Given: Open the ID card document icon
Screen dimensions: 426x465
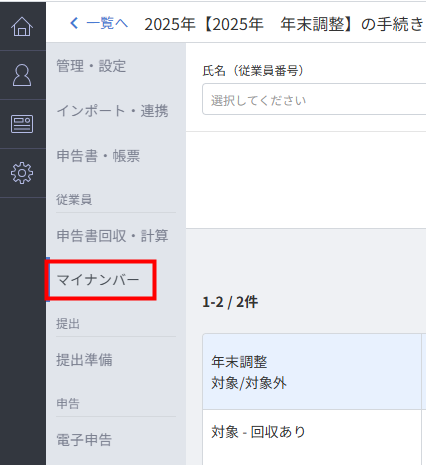Looking at the screenshot, I should click(22, 124).
